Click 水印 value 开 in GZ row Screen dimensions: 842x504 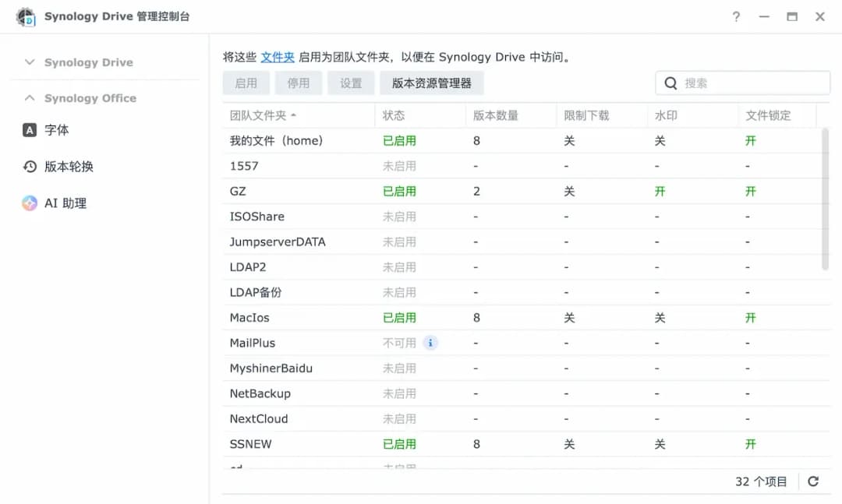click(x=660, y=191)
